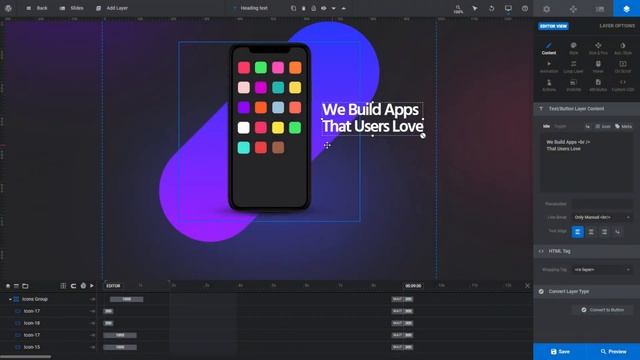Open the slide options tab

pos(600,9)
